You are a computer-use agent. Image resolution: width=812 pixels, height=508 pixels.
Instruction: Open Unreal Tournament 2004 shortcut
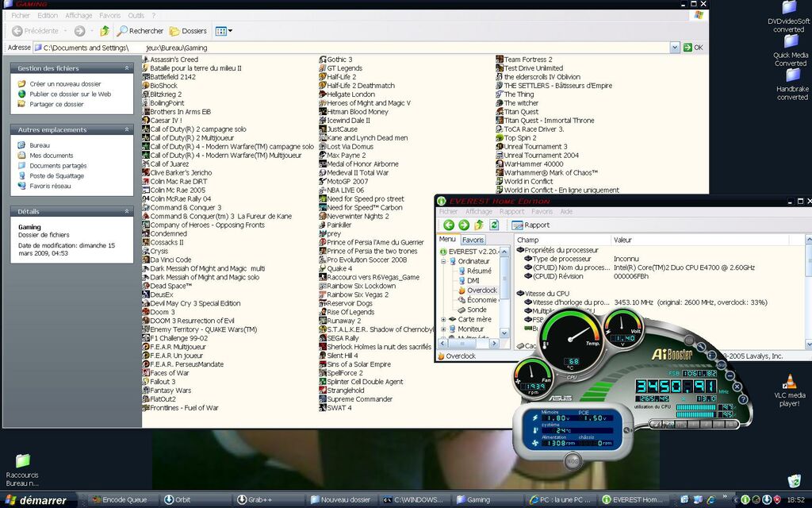[537, 155]
